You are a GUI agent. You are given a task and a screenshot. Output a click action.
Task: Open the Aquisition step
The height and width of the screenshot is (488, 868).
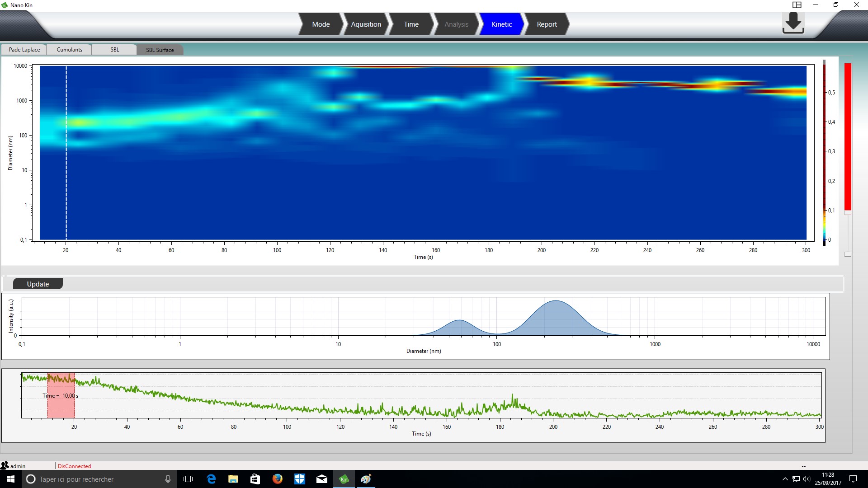tap(366, 24)
